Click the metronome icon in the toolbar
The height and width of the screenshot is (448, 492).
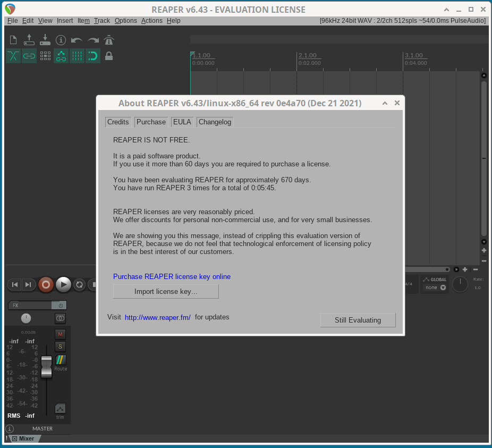(109, 40)
